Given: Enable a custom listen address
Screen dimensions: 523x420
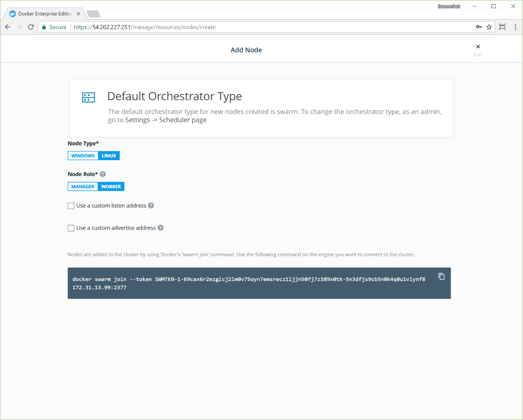Looking at the screenshot, I should pos(71,206).
